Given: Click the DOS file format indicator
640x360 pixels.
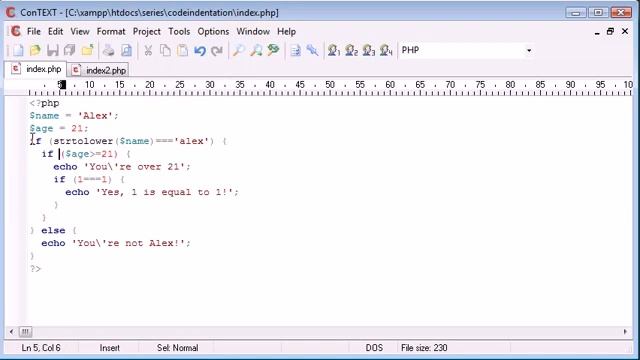Looking at the screenshot, I should pos(374,348).
